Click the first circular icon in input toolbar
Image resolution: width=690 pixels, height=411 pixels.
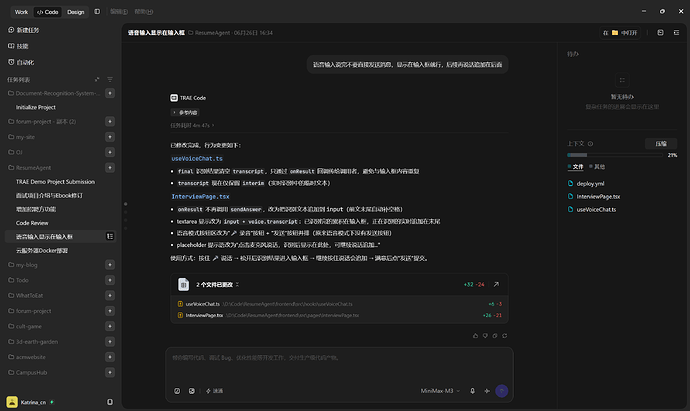pyautogui.click(x=177, y=391)
